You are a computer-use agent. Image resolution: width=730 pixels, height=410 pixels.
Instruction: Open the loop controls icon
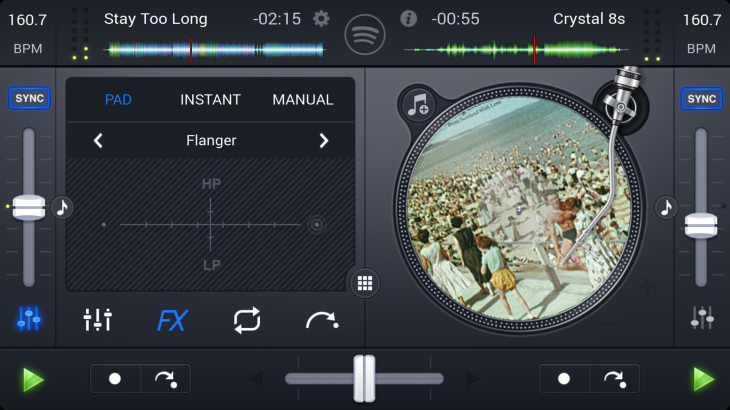[x=246, y=320]
